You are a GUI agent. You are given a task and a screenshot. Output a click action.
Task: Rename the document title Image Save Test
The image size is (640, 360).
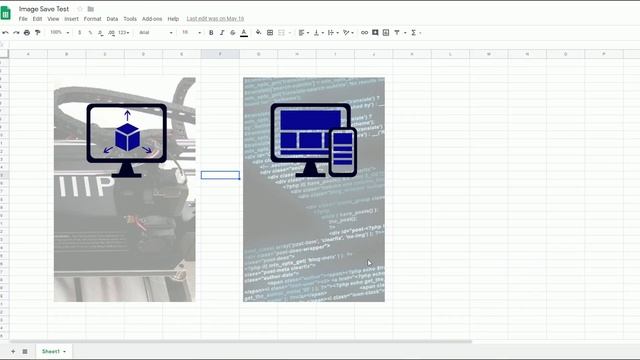(44, 9)
